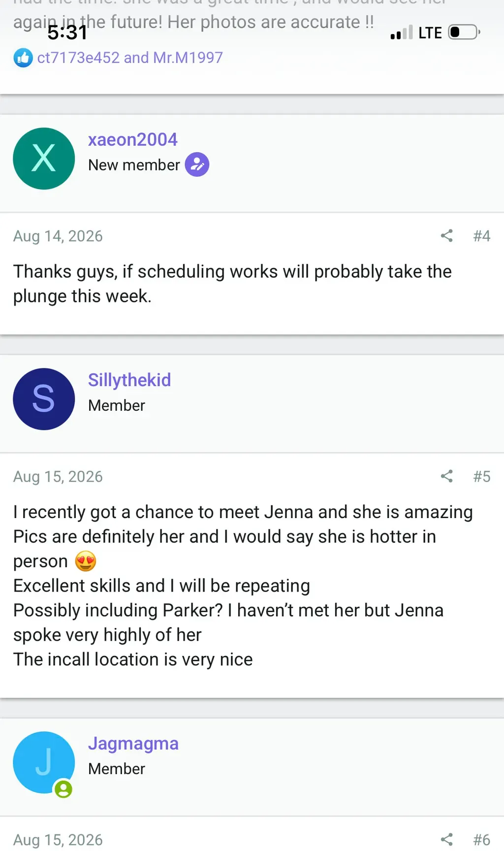Tap the share icon on post #5
The image size is (504, 851).
point(446,476)
